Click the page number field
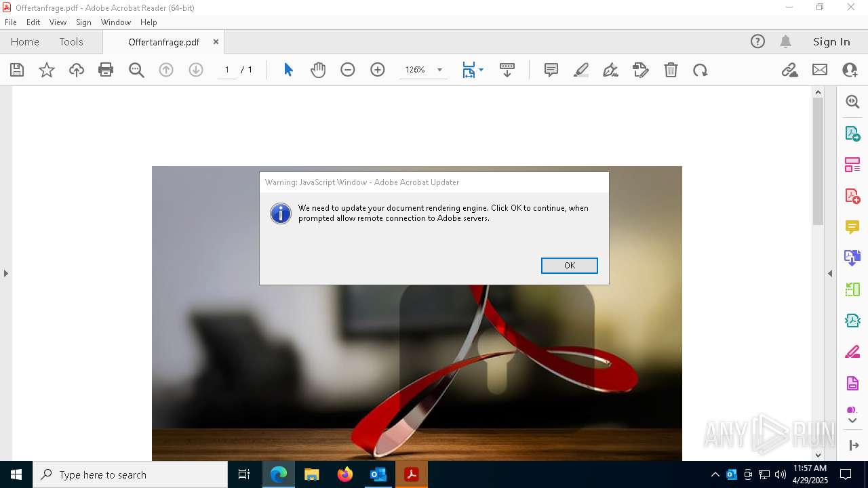The width and height of the screenshot is (868, 488). (x=227, y=70)
